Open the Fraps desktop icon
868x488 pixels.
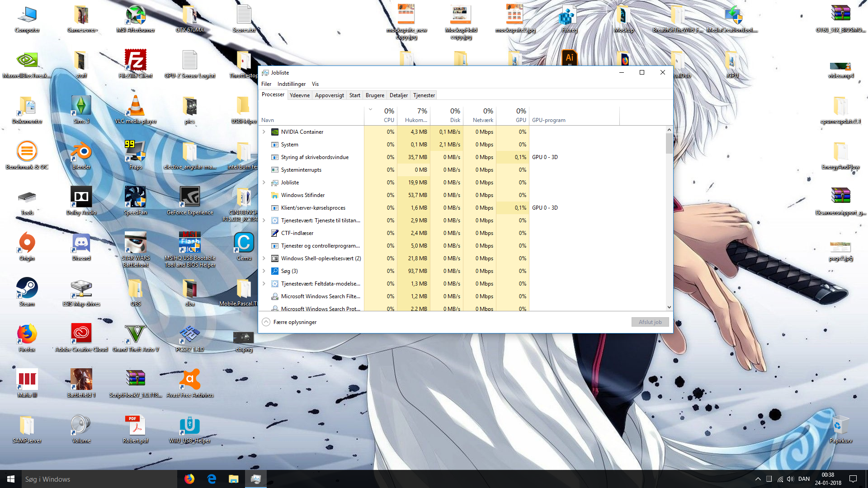[136, 155]
